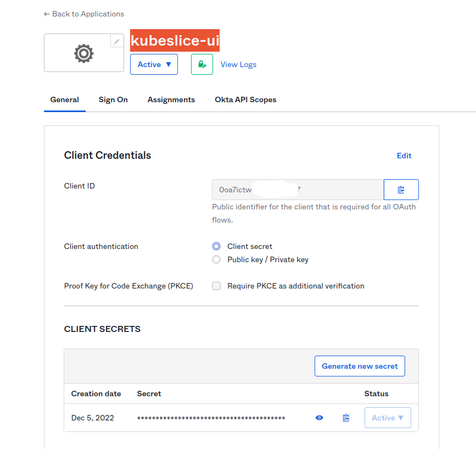Open the green lock provisioning icon button
The height and width of the screenshot is (449, 476).
pyautogui.click(x=202, y=64)
